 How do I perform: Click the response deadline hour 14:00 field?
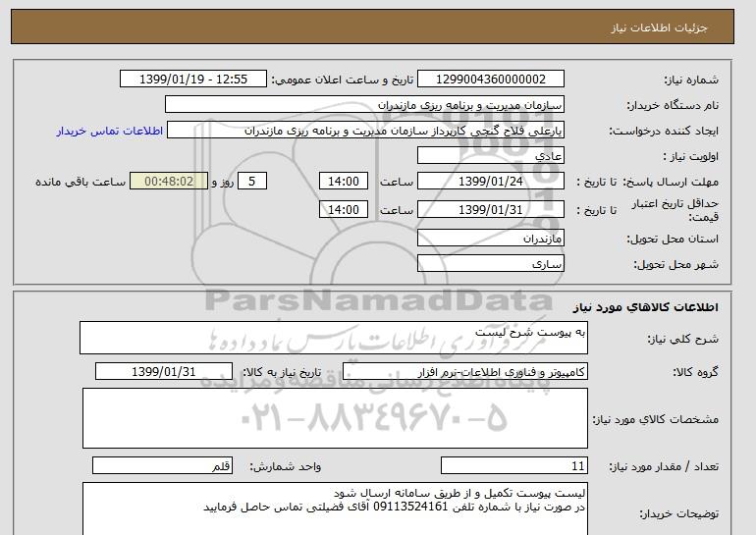click(x=344, y=182)
